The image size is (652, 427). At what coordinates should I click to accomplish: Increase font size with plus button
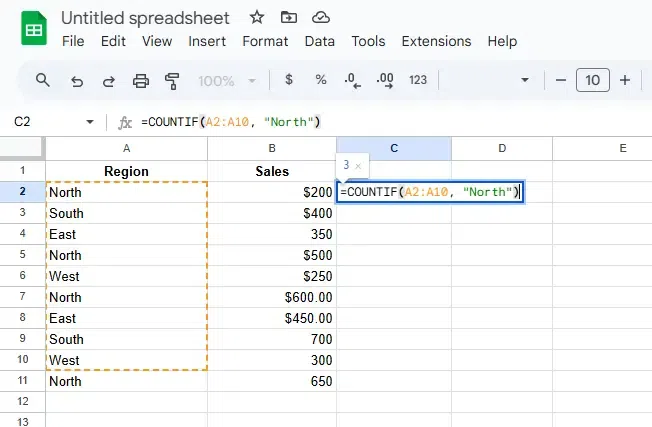point(625,80)
